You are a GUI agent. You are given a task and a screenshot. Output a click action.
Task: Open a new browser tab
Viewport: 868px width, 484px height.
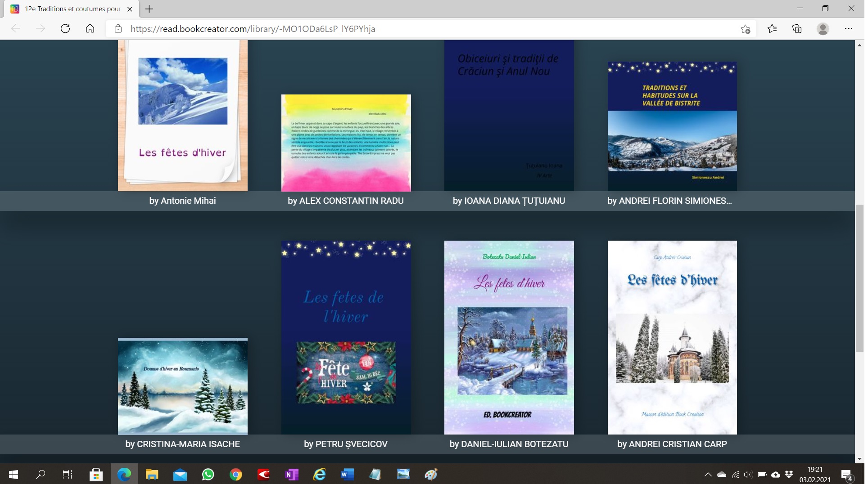click(x=149, y=9)
